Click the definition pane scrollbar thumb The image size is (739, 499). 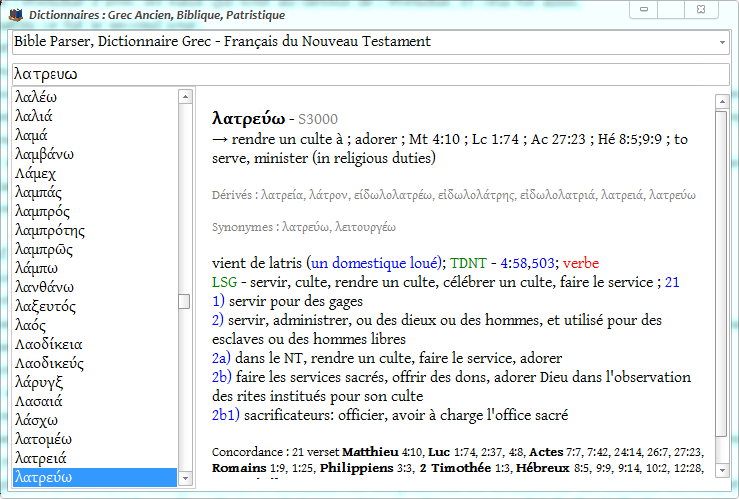click(722, 273)
